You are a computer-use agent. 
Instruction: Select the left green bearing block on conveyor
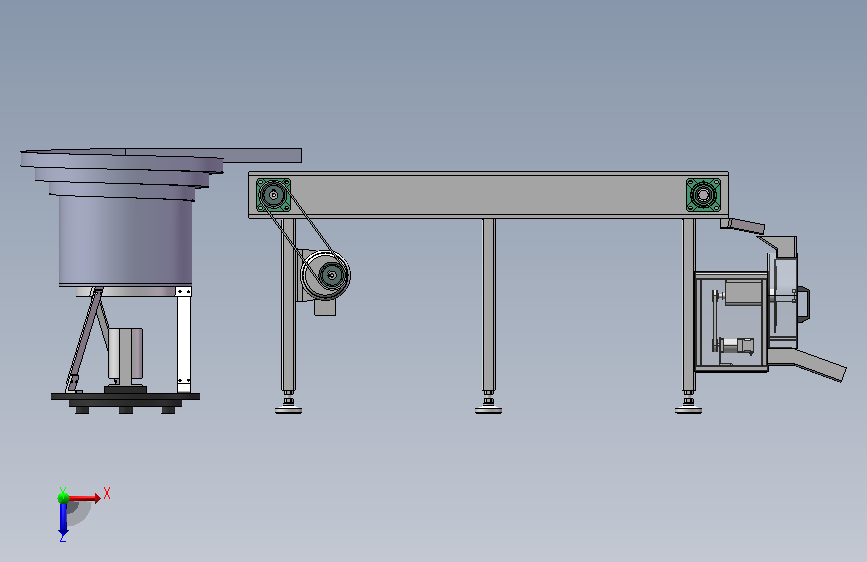274,195
